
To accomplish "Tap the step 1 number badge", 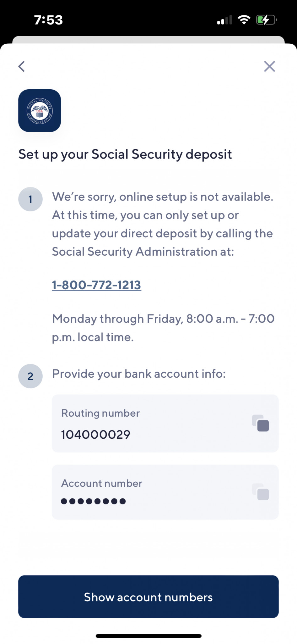I will tap(30, 199).
